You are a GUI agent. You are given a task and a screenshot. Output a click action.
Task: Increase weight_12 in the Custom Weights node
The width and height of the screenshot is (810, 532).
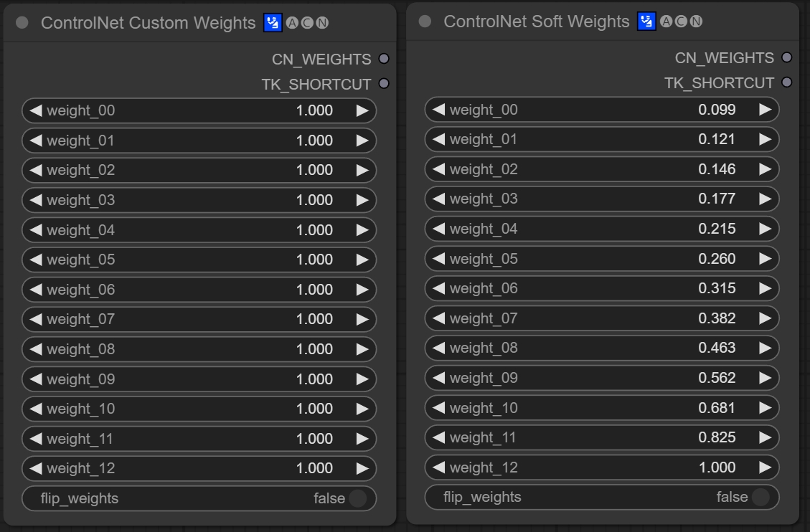[362, 468]
